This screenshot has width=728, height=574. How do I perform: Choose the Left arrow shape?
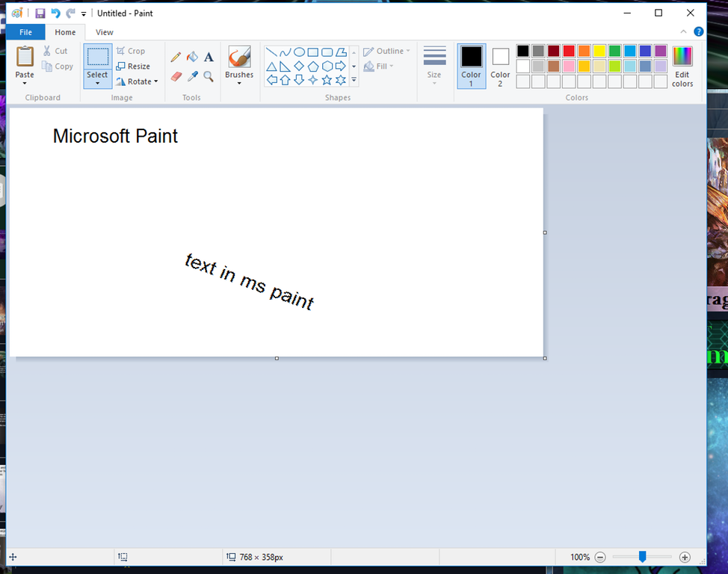pos(271,80)
